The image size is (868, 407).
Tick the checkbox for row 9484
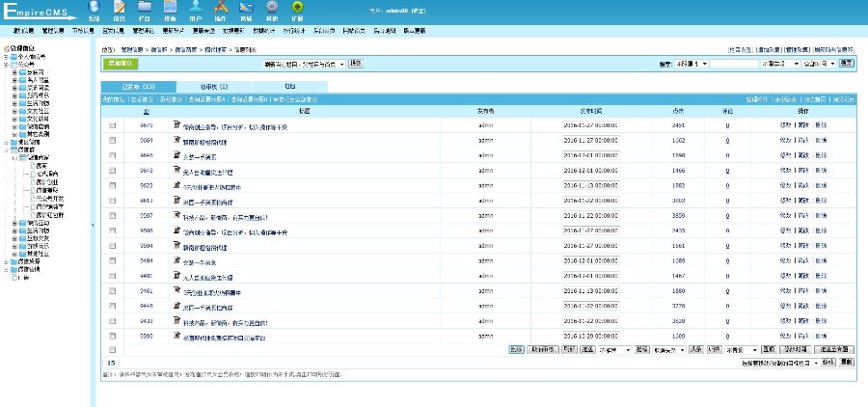[113, 260]
